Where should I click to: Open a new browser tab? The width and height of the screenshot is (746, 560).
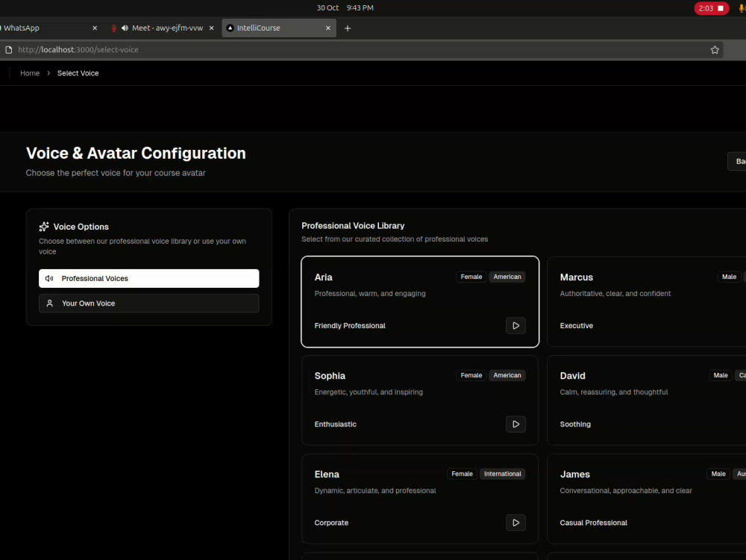point(348,28)
